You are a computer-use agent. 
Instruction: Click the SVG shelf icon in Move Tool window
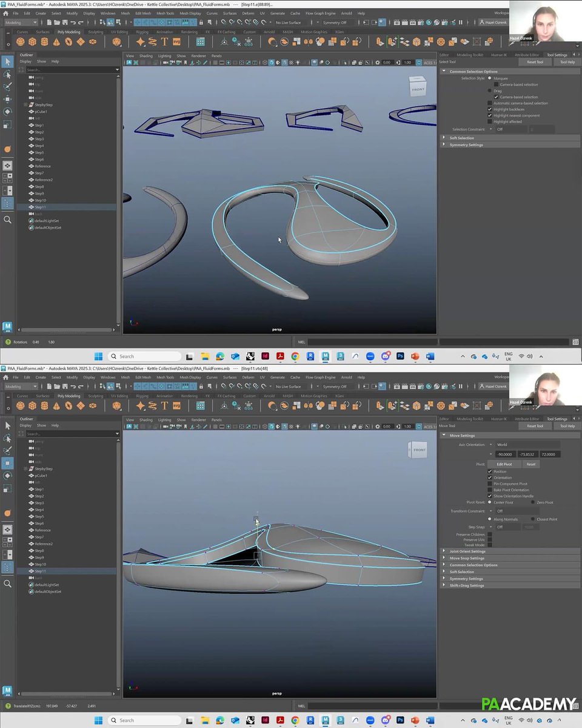point(176,406)
